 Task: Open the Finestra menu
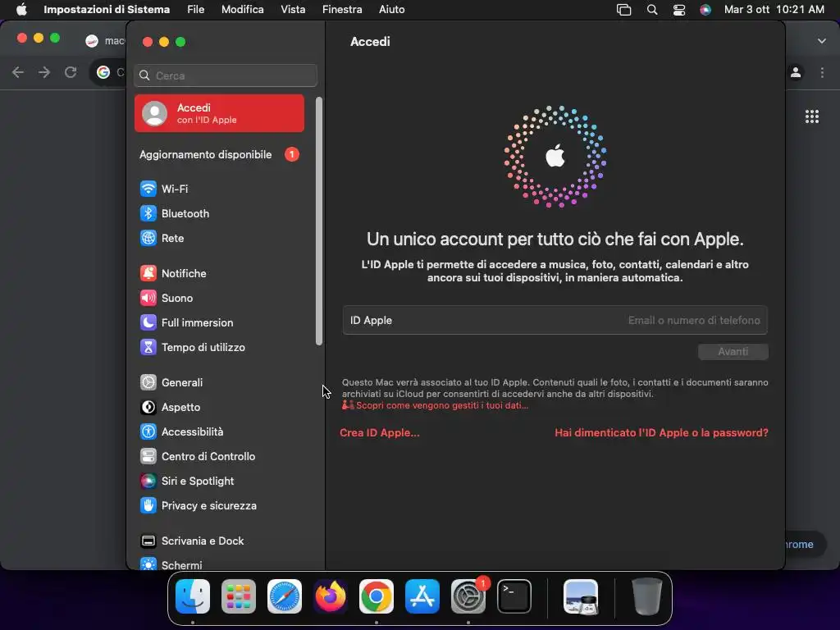coord(342,10)
